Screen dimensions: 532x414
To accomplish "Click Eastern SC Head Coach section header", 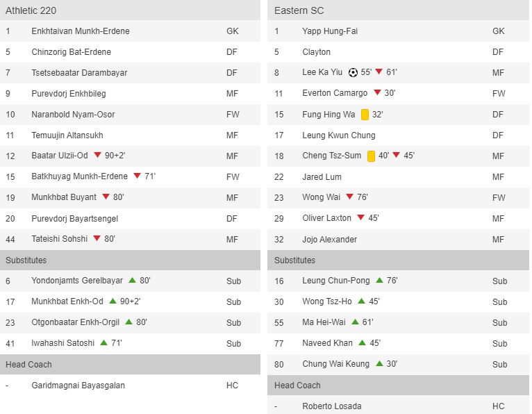I will click(x=297, y=386).
